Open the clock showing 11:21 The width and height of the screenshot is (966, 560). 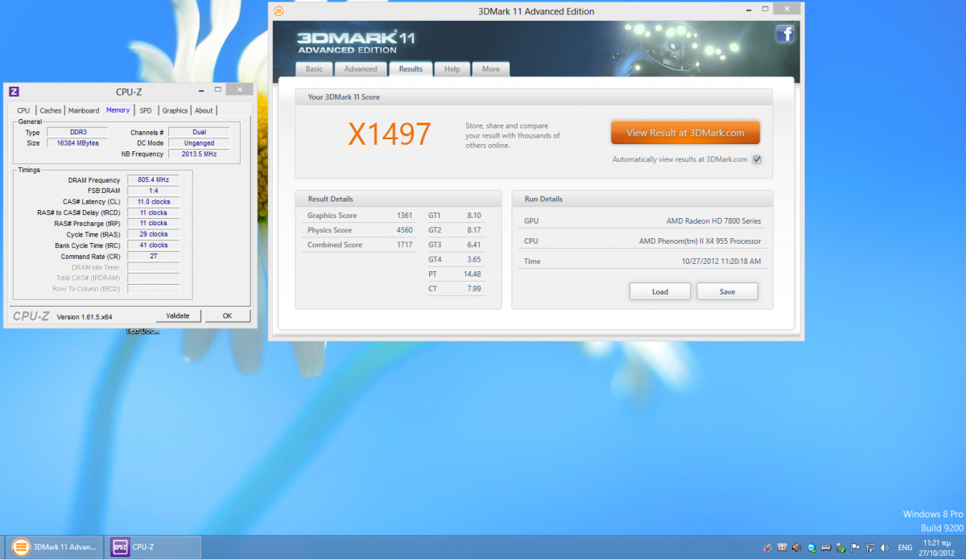(x=938, y=547)
